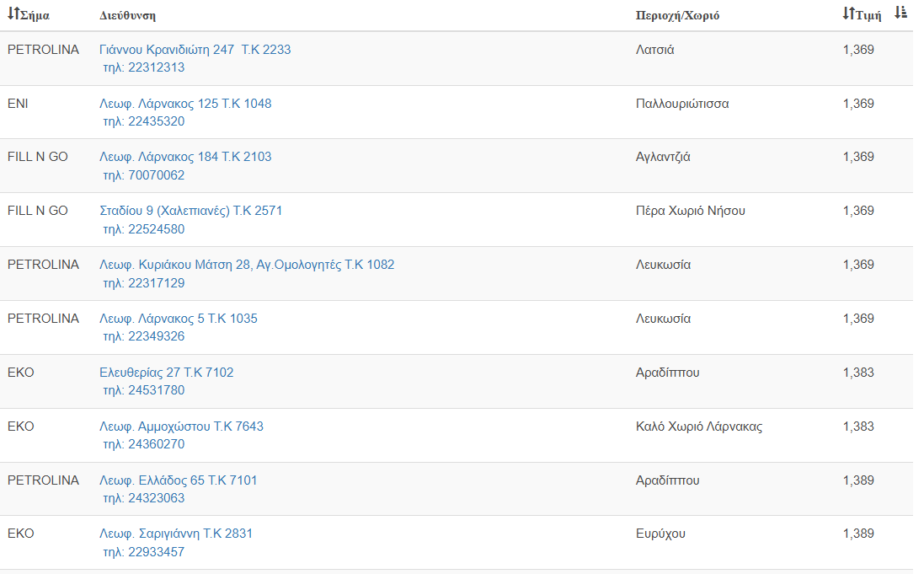
Task: Click the descending sort icon at far right of header
Action: [900, 13]
